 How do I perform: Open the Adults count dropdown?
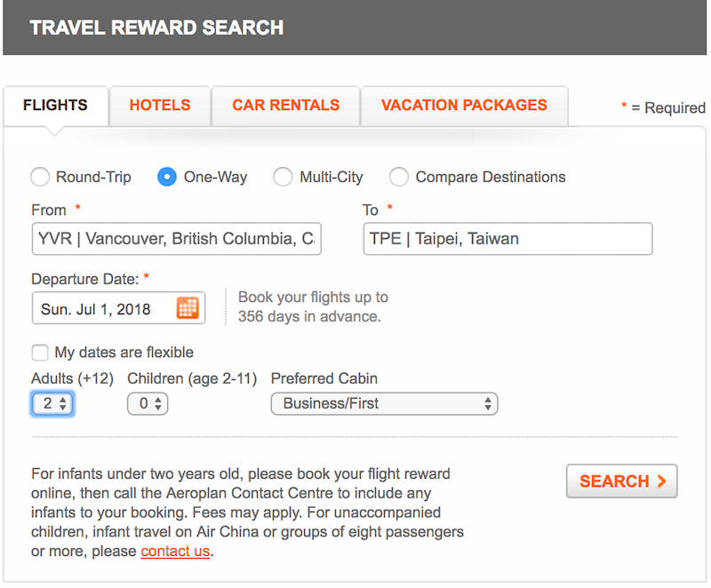52,403
